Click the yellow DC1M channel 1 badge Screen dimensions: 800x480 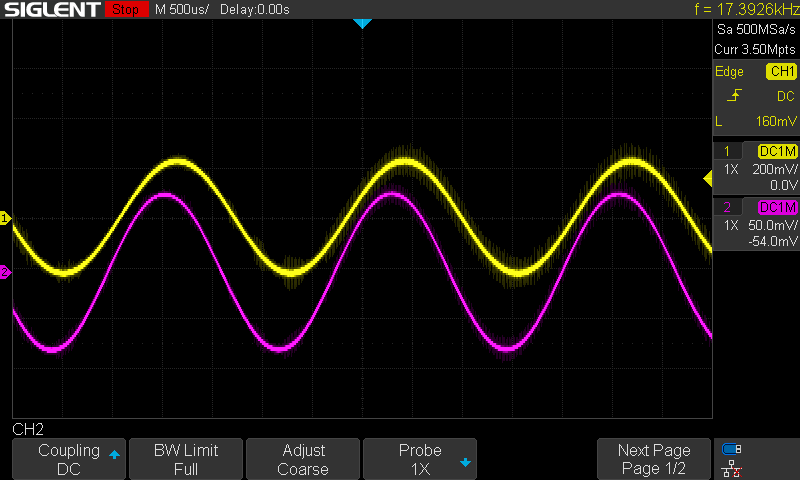click(x=778, y=151)
